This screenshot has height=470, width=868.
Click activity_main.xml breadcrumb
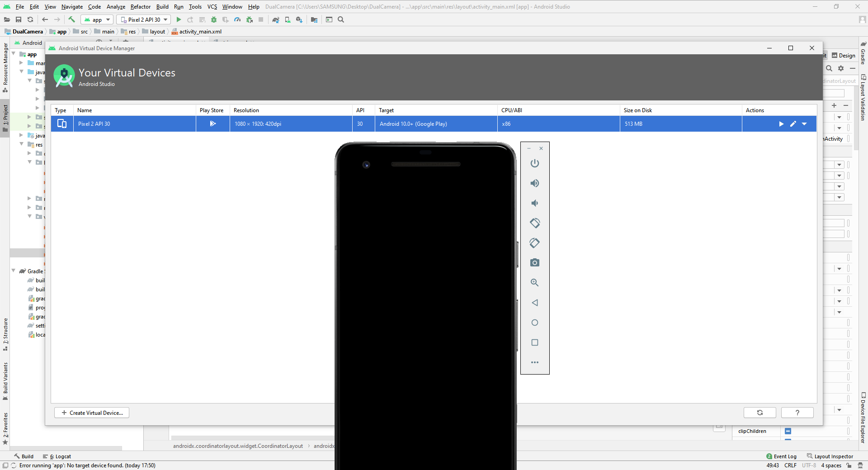pos(197,32)
